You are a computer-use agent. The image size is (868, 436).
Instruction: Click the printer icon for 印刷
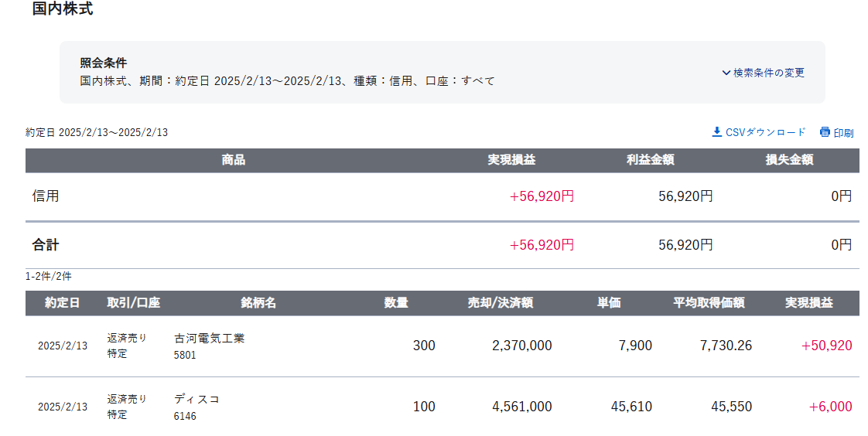click(825, 132)
